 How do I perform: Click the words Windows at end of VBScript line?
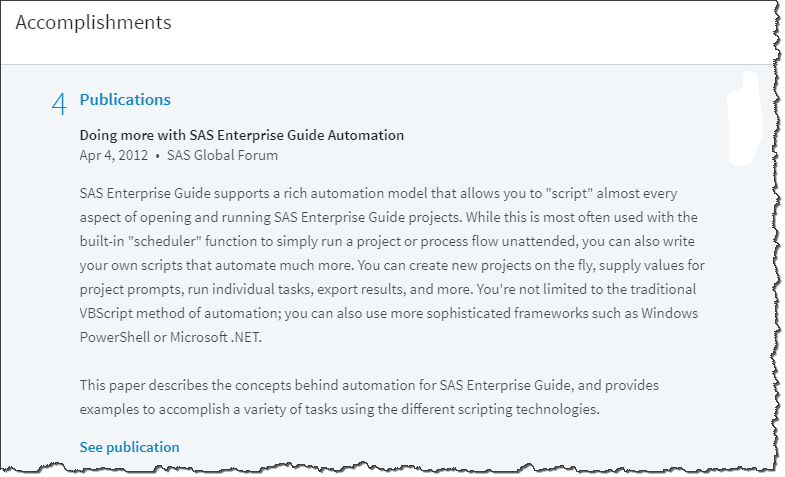tap(670, 313)
